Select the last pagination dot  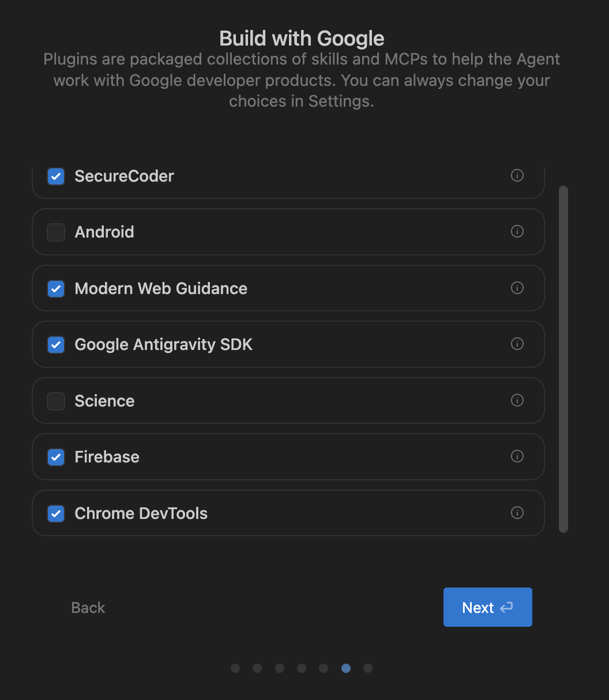pyautogui.click(x=368, y=668)
